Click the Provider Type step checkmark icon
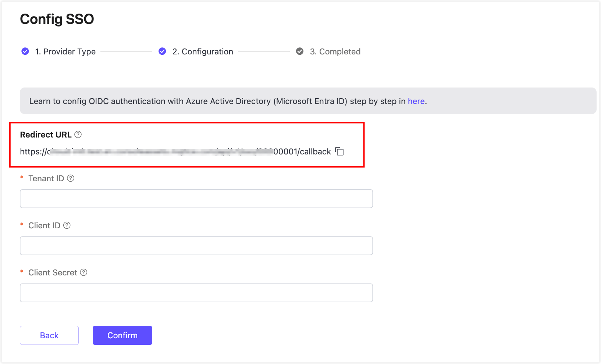The height and width of the screenshot is (364, 601). pyautogui.click(x=25, y=51)
